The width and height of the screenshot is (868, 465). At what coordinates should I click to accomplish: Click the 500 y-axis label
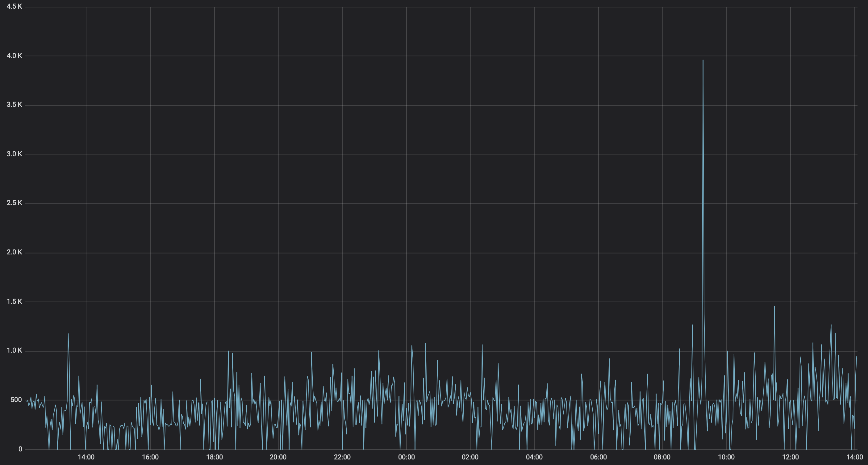16,400
